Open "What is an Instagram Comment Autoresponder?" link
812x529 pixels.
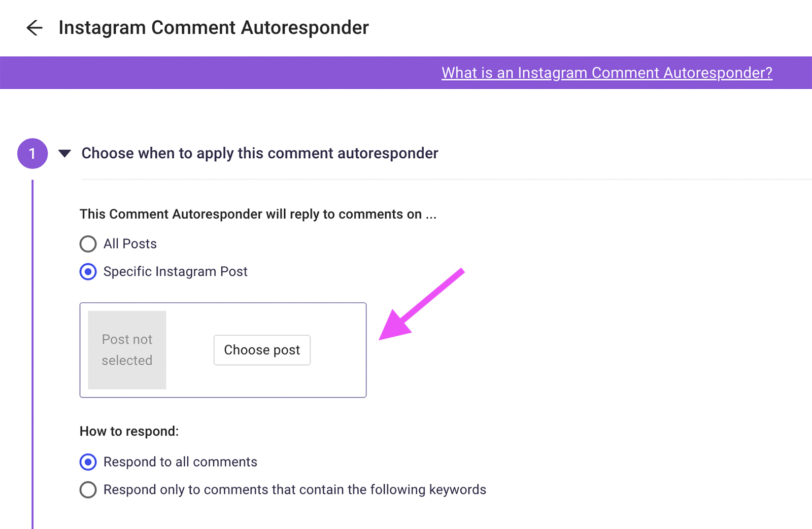pos(606,73)
